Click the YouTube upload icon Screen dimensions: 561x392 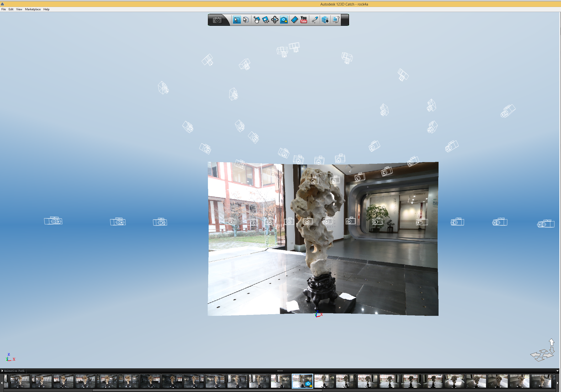304,20
